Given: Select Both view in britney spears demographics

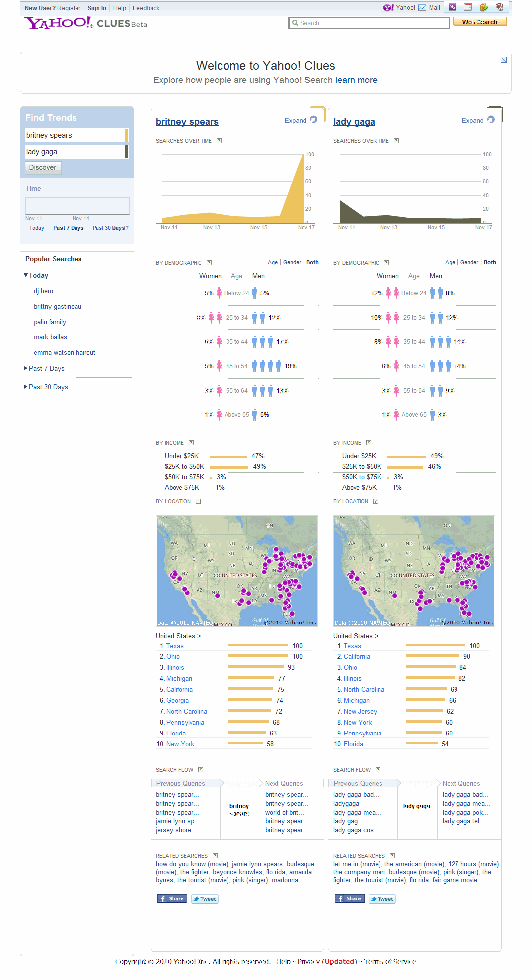Looking at the screenshot, I should click(x=312, y=262).
